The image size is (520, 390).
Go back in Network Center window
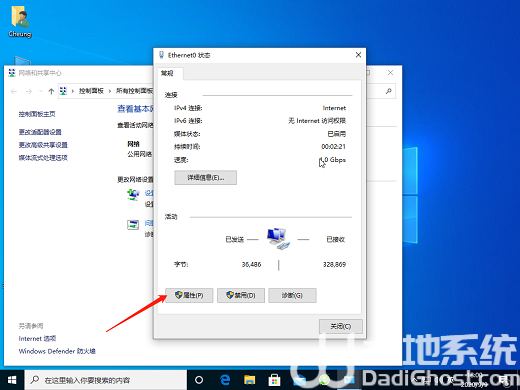click(14, 91)
